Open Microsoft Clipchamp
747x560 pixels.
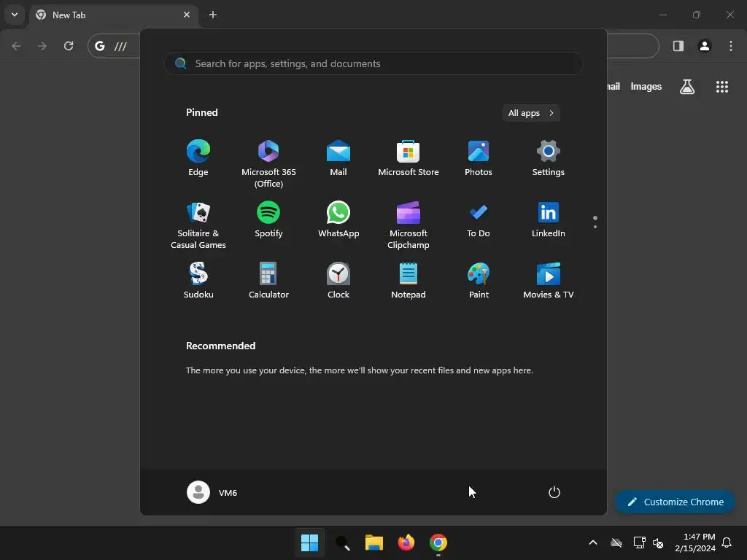[x=409, y=225]
